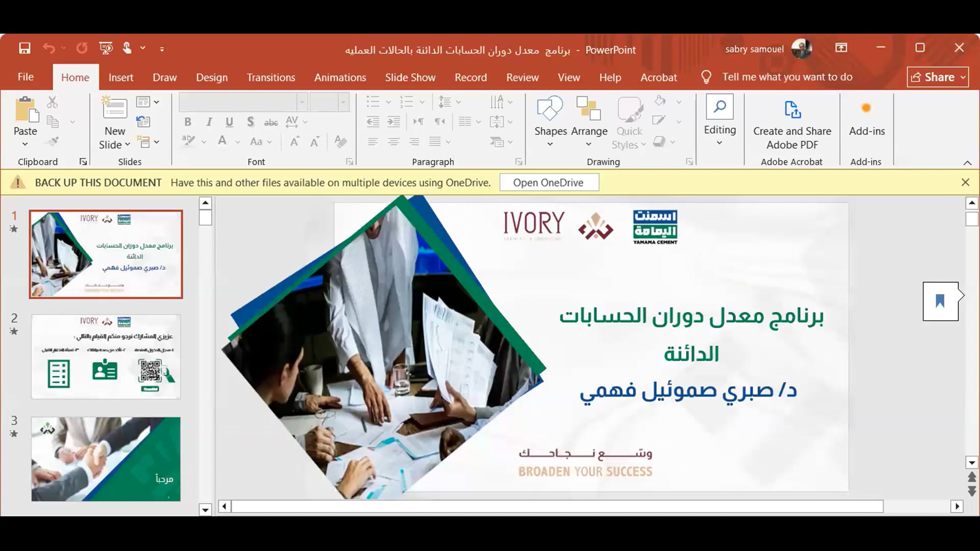The width and height of the screenshot is (980, 551).
Task: Click the Ribbon Display Options icon
Action: 841,48
